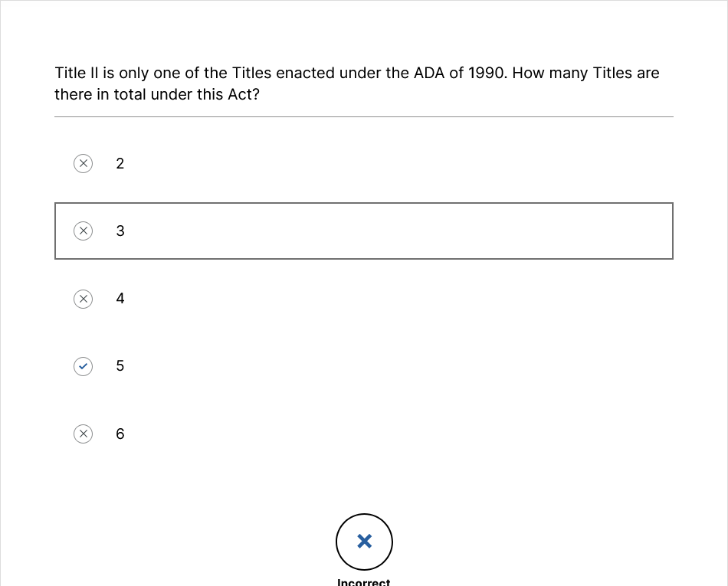728x586 pixels.
Task: Select the answer label "2"
Action: point(120,164)
